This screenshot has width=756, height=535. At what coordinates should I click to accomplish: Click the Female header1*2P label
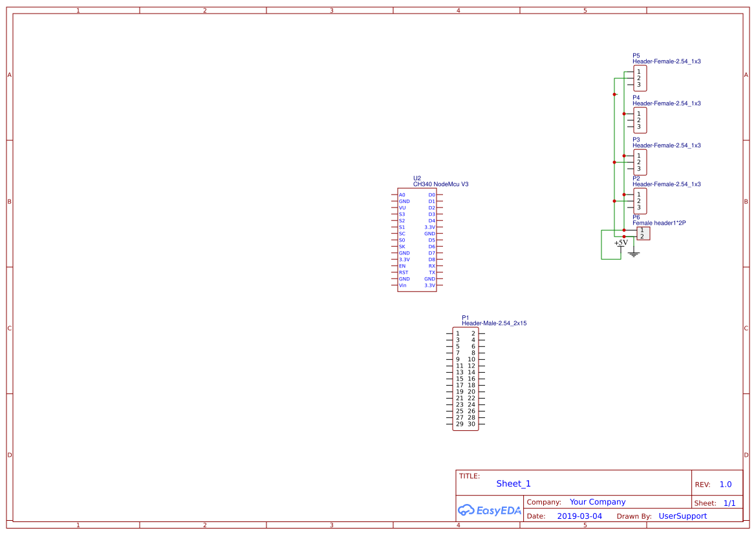659,223
